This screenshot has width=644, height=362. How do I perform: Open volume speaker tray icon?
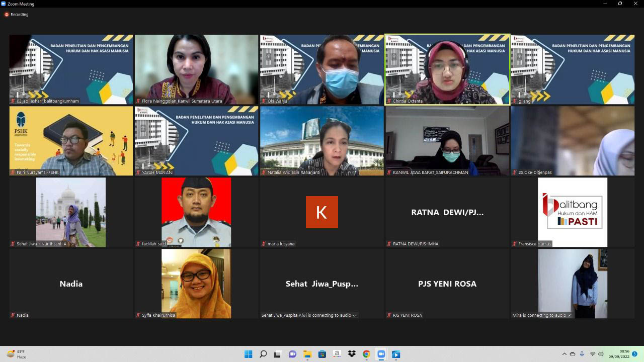click(600, 354)
